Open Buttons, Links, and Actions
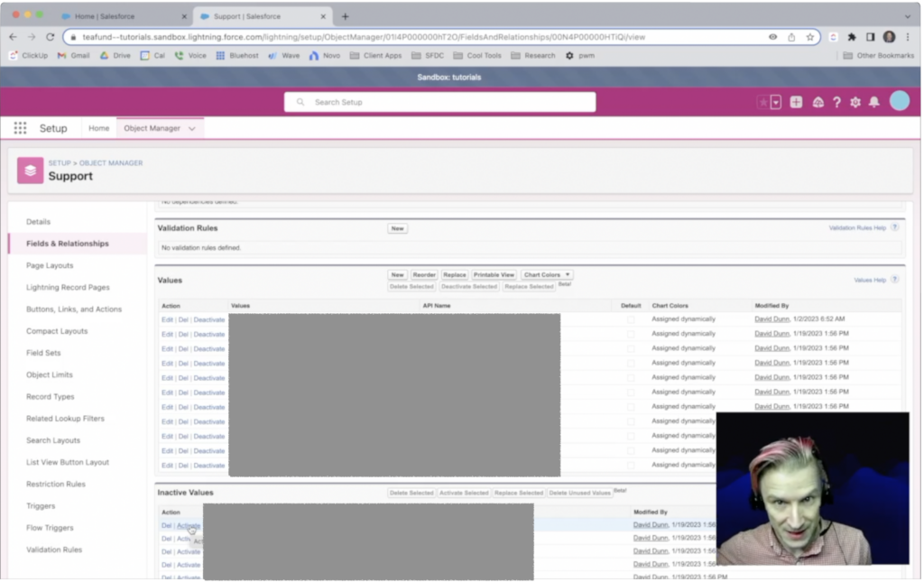Screen dimensions: 924x582 tap(74, 309)
